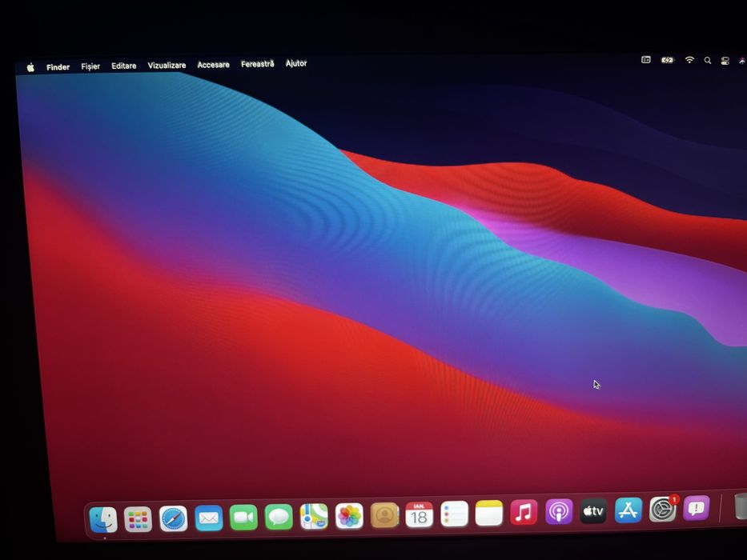Click the keyboard input source icon in the menu bar
The height and width of the screenshot is (560, 747).
[x=646, y=59]
